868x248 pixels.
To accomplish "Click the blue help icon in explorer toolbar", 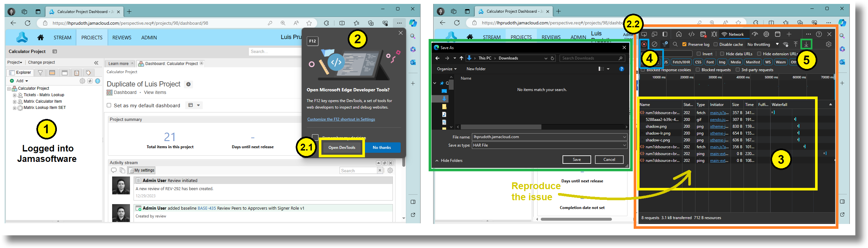I will pos(98,81).
